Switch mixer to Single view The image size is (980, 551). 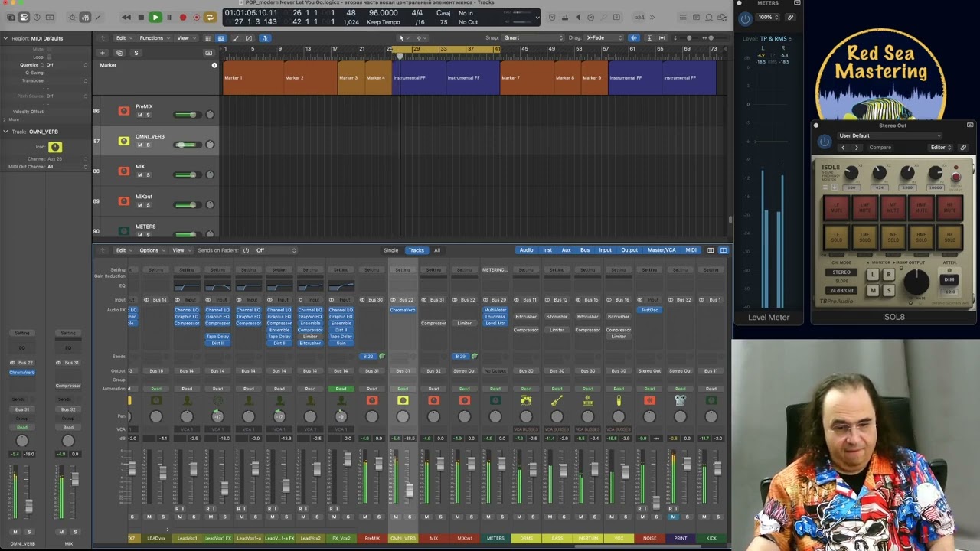(x=391, y=250)
